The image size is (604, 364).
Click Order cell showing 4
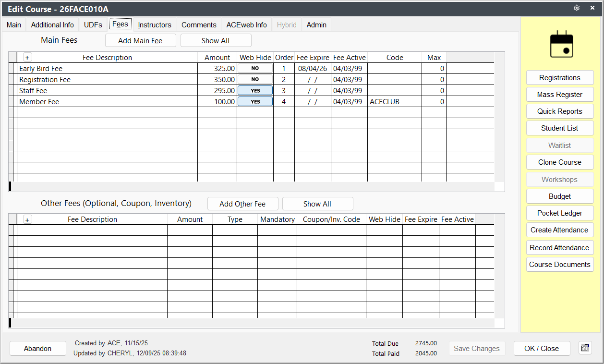284,102
